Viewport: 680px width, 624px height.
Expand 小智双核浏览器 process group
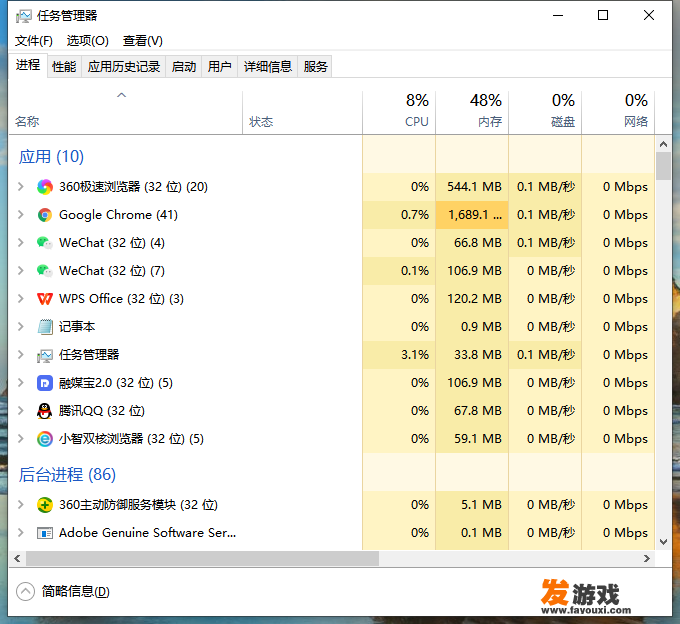coord(20,439)
